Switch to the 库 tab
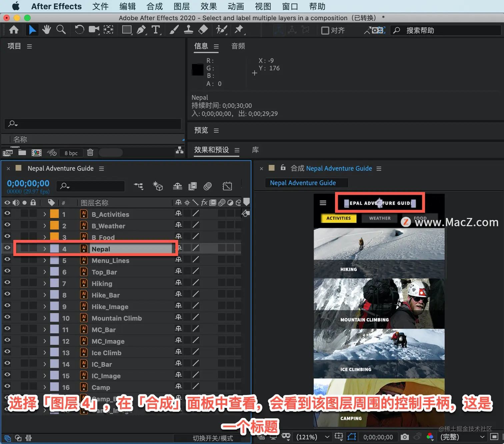 pyautogui.click(x=255, y=150)
